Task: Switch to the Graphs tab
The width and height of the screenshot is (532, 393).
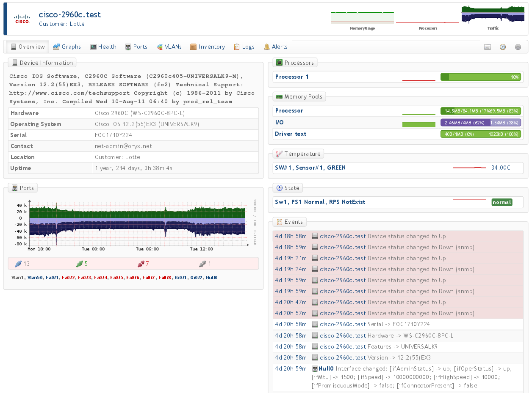Action: [x=67, y=47]
